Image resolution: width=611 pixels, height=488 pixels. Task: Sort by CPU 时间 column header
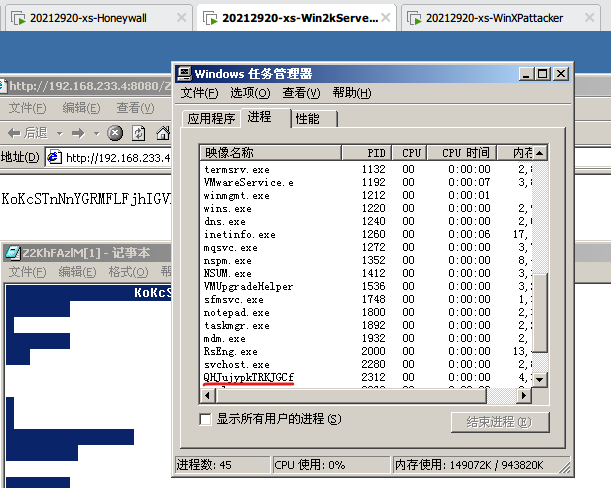pyautogui.click(x=462, y=153)
